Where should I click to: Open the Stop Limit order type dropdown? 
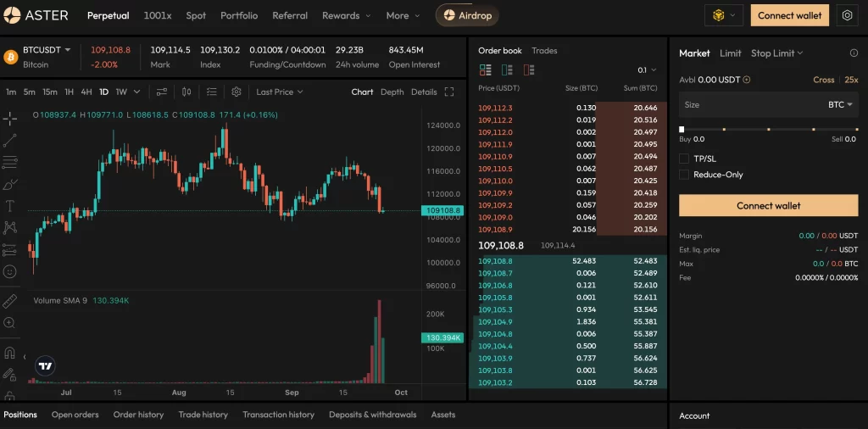click(776, 53)
